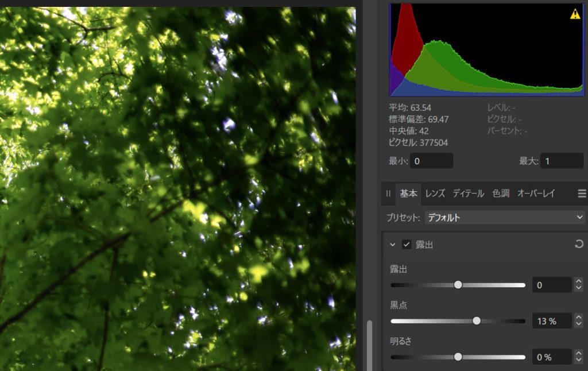588x371 pixels.
Task: Click the 黒点 value field showing 13 %
Action: (552, 321)
